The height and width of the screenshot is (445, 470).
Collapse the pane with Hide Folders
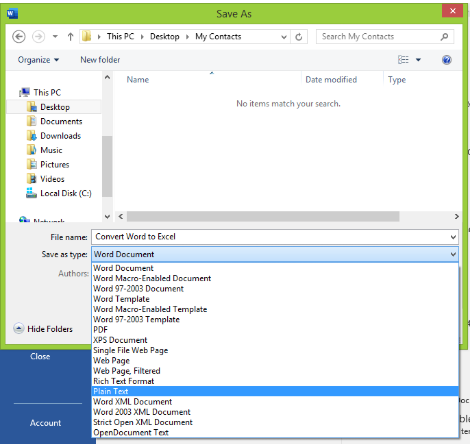click(43, 329)
